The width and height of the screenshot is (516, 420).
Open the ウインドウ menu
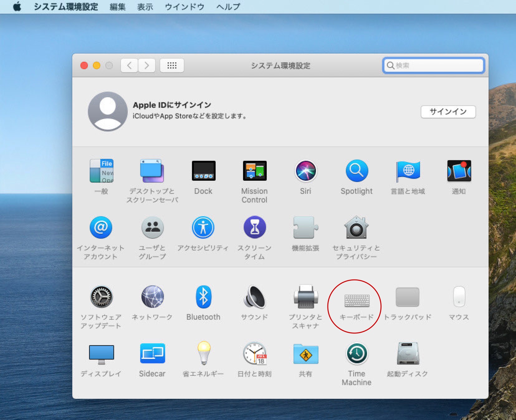[184, 7]
